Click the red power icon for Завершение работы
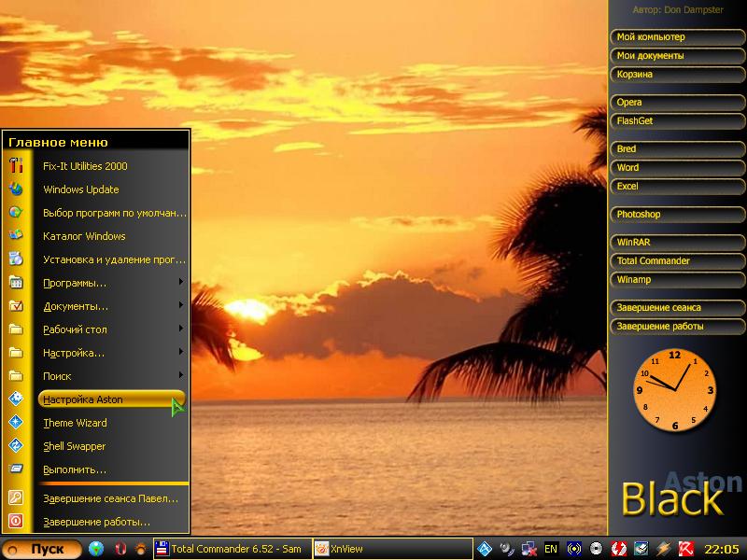 16,522
